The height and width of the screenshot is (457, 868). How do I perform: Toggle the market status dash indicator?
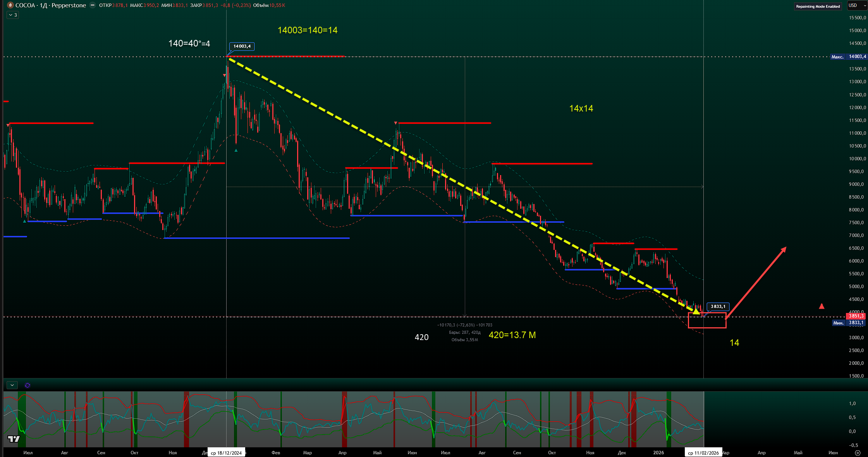coord(93,5)
